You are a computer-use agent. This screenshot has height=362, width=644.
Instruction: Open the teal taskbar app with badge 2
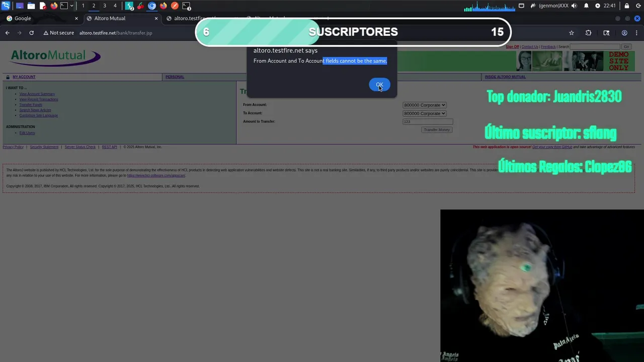pyautogui.click(x=130, y=6)
